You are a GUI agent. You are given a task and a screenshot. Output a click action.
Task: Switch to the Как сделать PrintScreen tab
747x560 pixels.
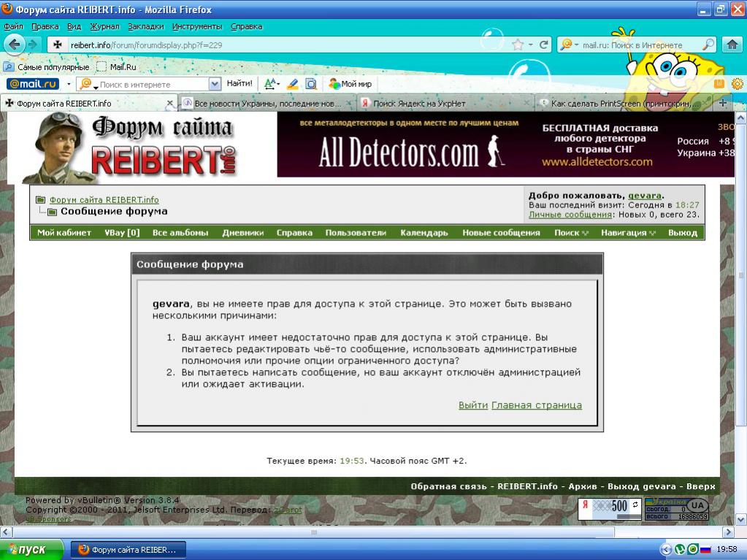pyautogui.click(x=624, y=103)
